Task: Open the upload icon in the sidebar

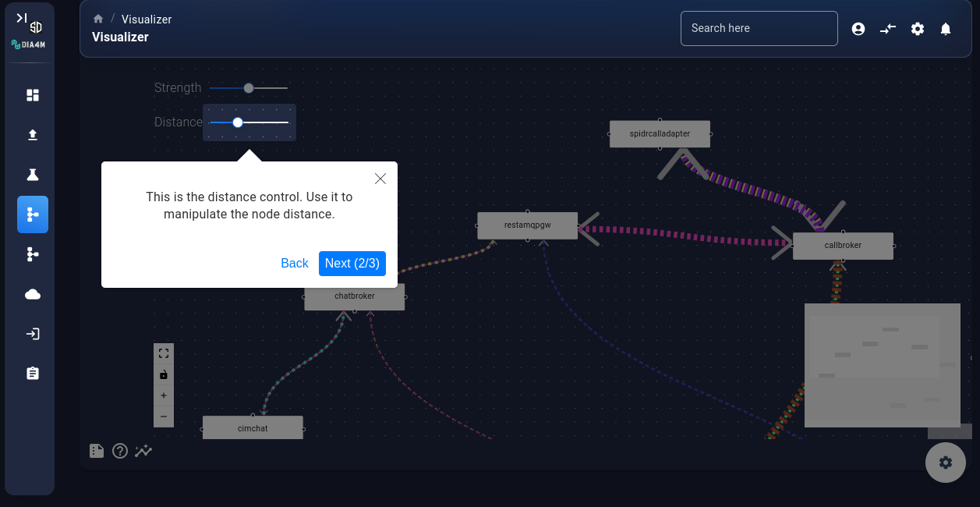Action: (33, 135)
